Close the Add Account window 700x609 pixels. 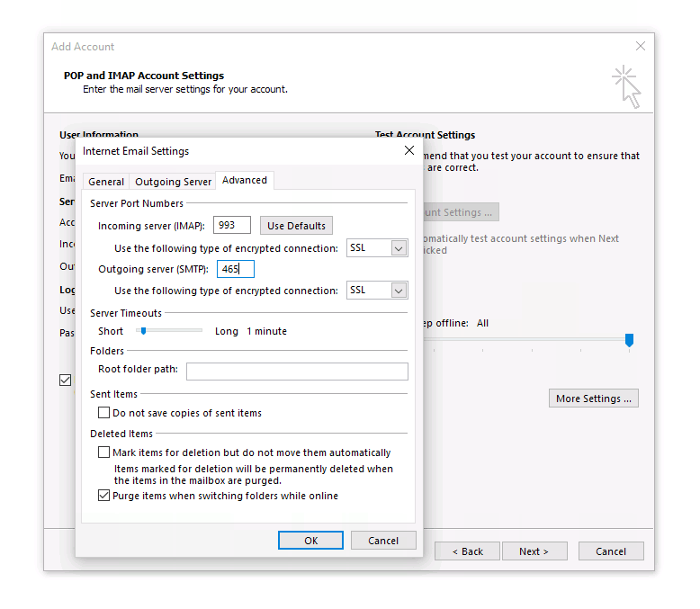[641, 46]
